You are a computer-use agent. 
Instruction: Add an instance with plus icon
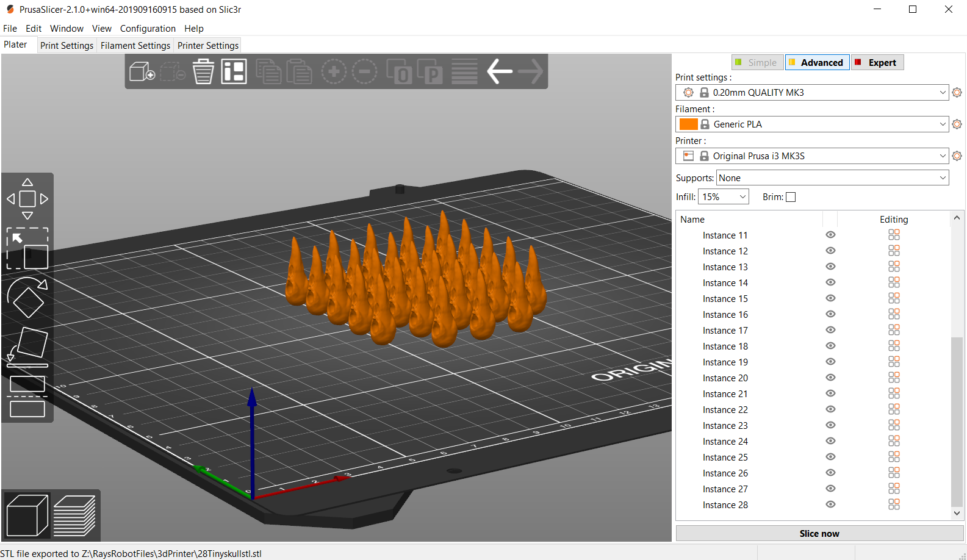click(x=334, y=72)
